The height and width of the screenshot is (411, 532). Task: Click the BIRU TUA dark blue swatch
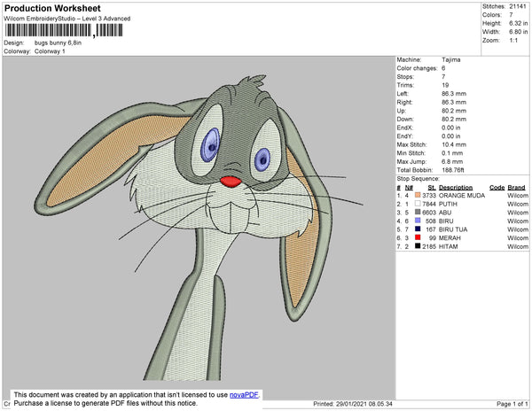(x=418, y=229)
